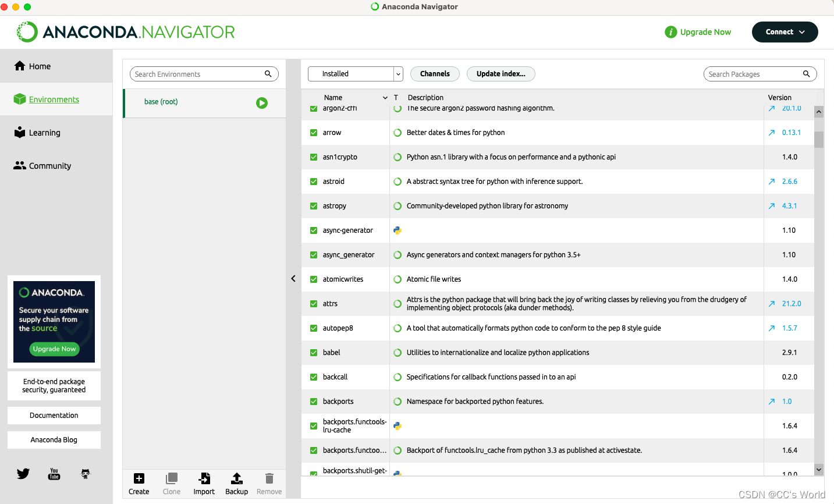This screenshot has height=504, width=834.
Task: Click End-to-end package security link
Action: coord(54,386)
